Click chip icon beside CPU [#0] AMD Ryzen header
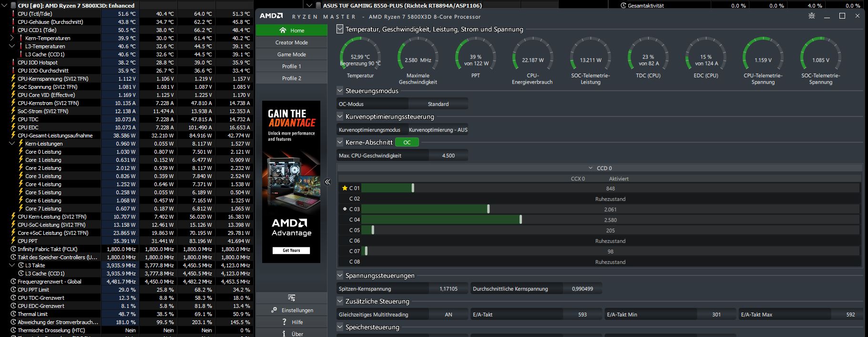 click(12, 6)
